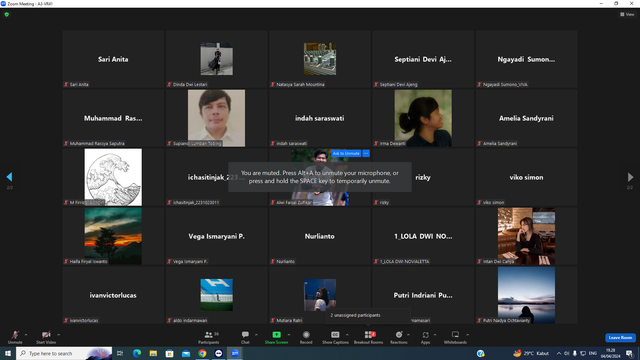The width and height of the screenshot is (640, 360).
Task: Select Dinda Dwi Lestari's video tile
Action: click(216, 59)
